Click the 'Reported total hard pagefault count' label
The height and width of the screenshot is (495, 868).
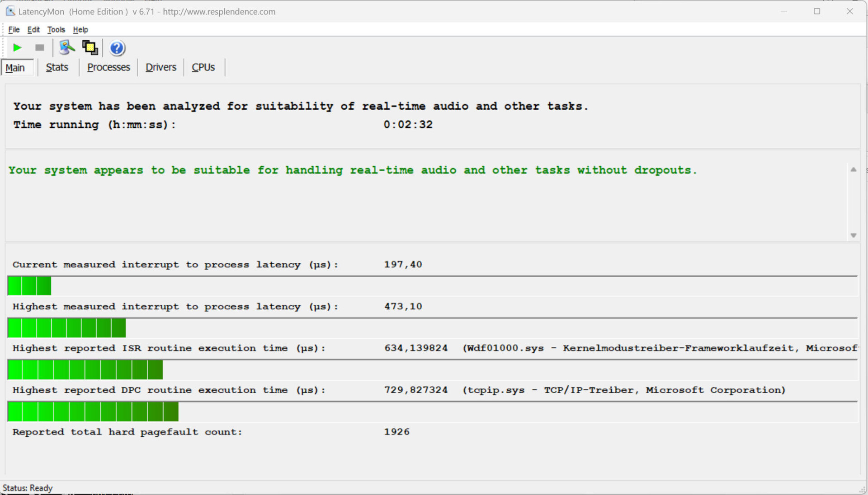point(127,432)
